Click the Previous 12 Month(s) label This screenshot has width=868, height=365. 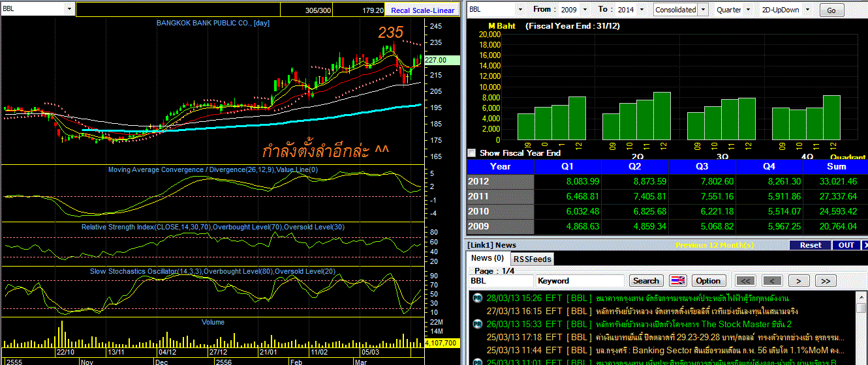715,245
